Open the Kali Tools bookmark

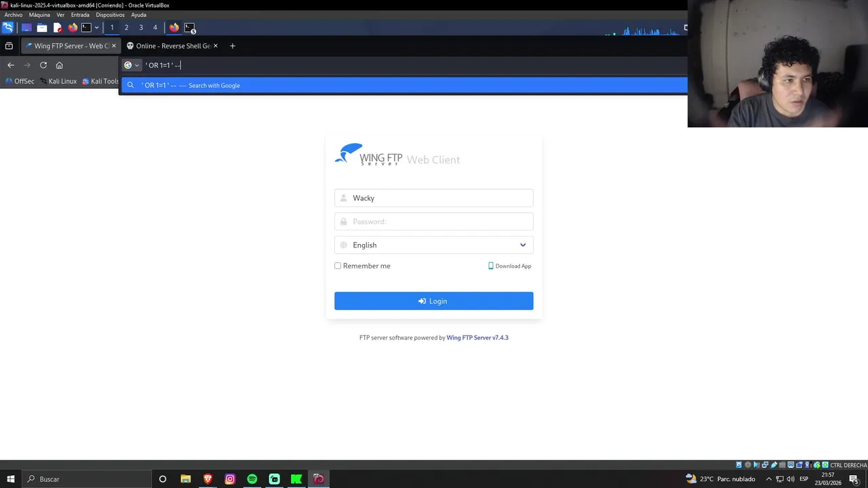point(100,81)
